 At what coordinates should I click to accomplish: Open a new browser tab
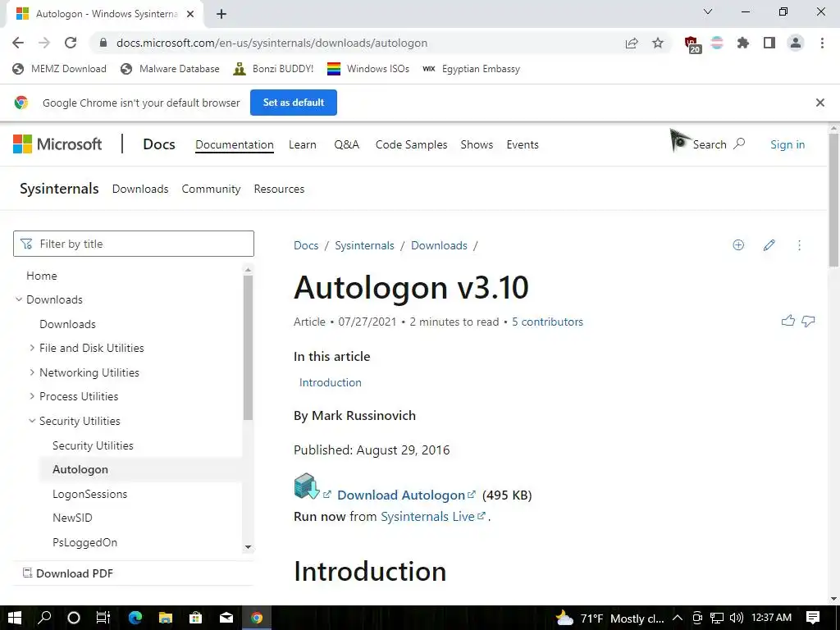221,14
